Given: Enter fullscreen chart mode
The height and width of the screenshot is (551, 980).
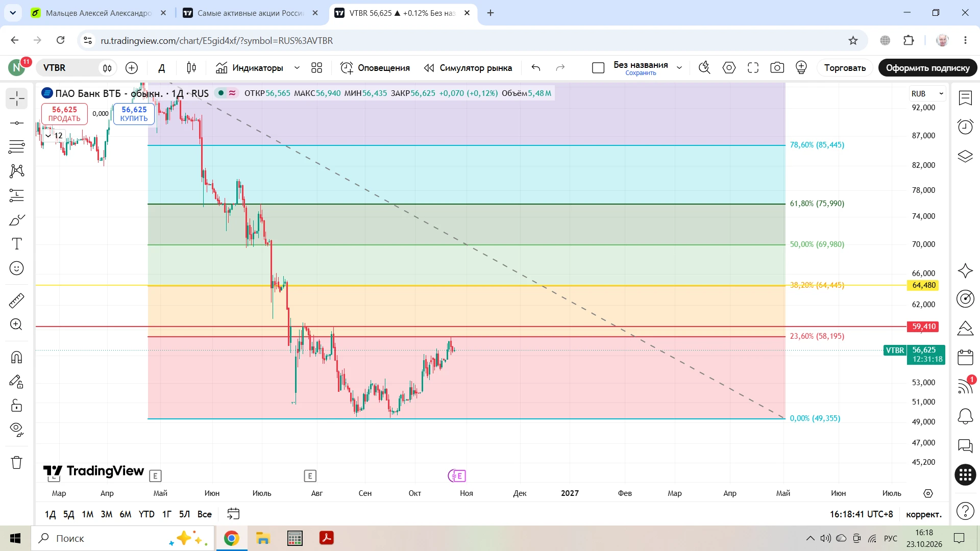Looking at the screenshot, I should pyautogui.click(x=753, y=68).
